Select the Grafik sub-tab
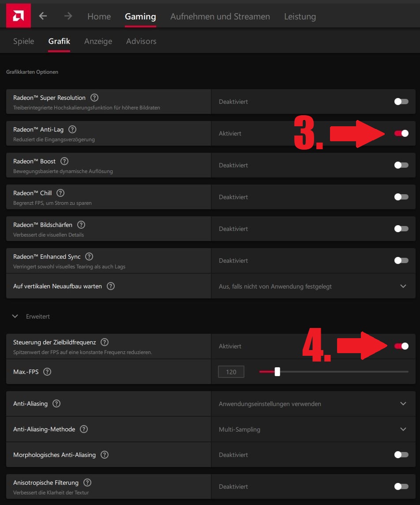420x505 pixels. (x=59, y=41)
